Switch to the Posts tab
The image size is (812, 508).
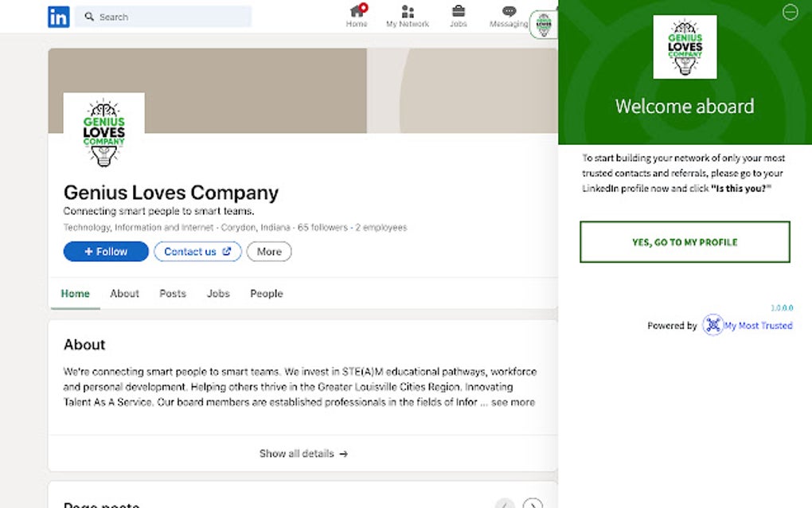pyautogui.click(x=172, y=293)
